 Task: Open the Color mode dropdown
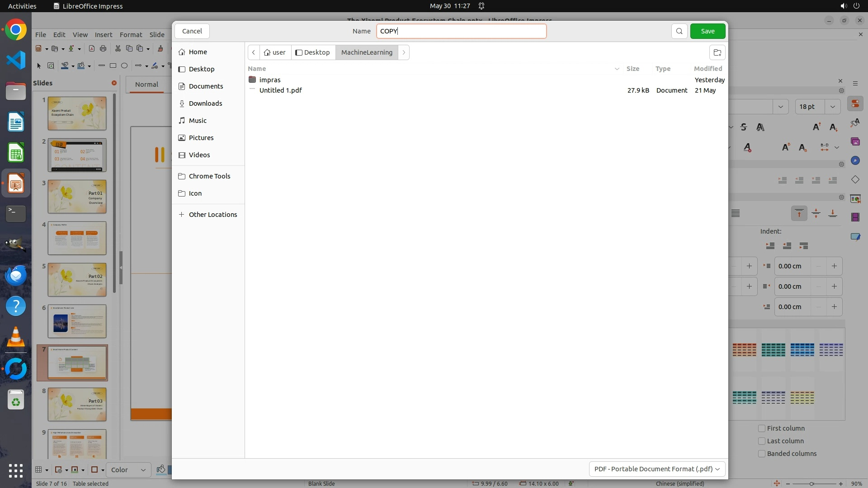pyautogui.click(x=128, y=470)
